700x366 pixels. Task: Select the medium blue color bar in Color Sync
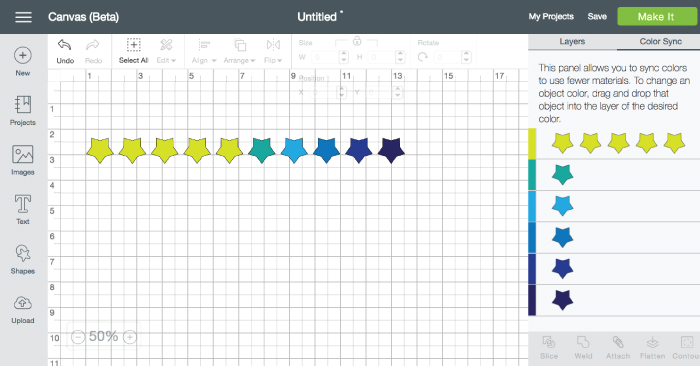[532, 238]
